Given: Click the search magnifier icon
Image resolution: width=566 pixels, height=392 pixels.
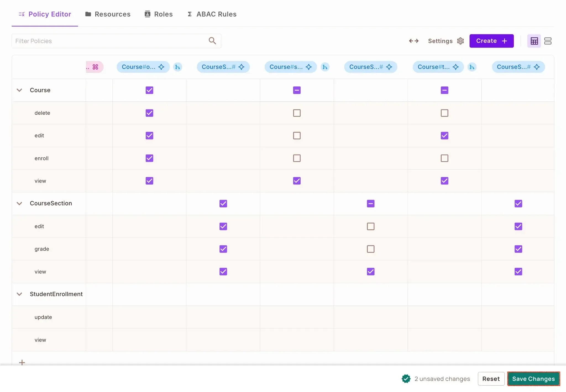Looking at the screenshot, I should pos(212,41).
